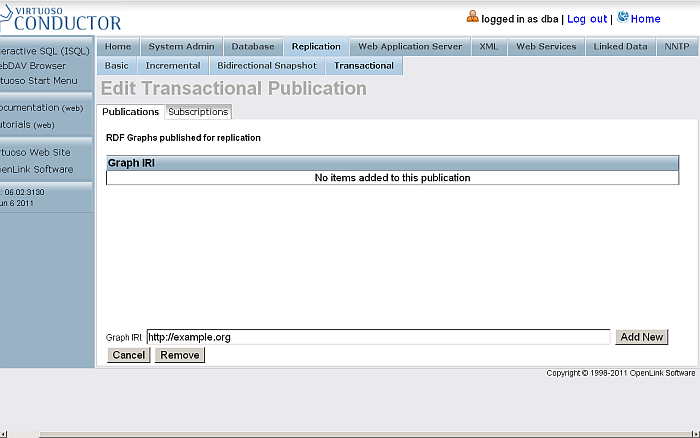Select the Web Application Server tab
700x438 pixels.
[410, 47]
